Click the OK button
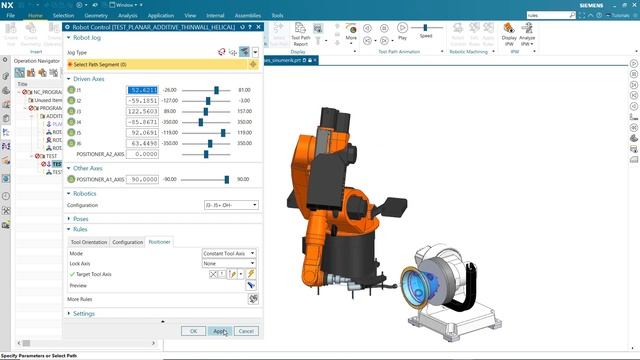The height and width of the screenshot is (360, 640). tap(193, 331)
